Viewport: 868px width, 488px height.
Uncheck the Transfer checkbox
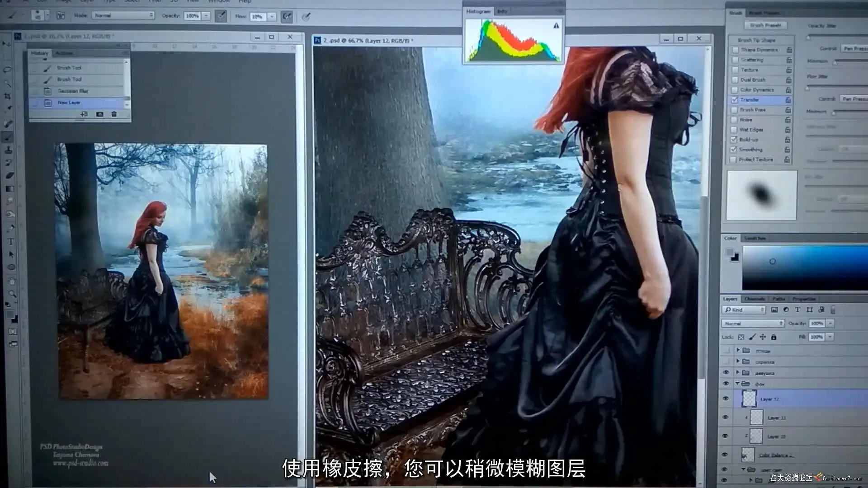(x=735, y=99)
